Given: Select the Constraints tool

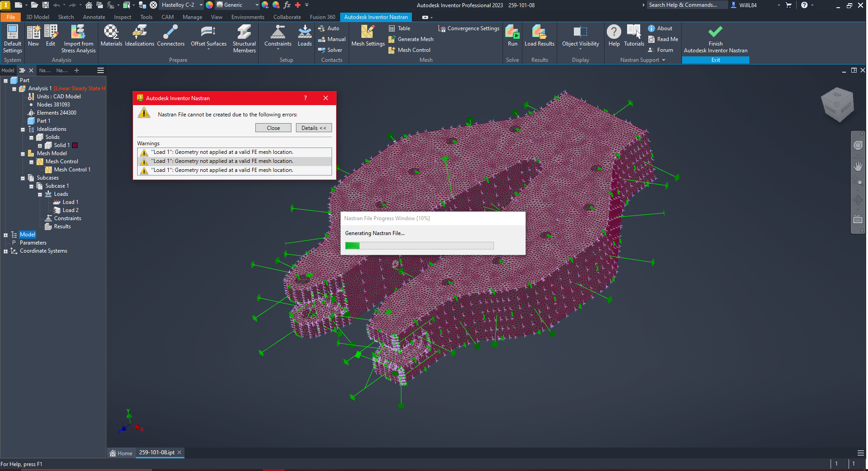Looking at the screenshot, I should coord(277,36).
